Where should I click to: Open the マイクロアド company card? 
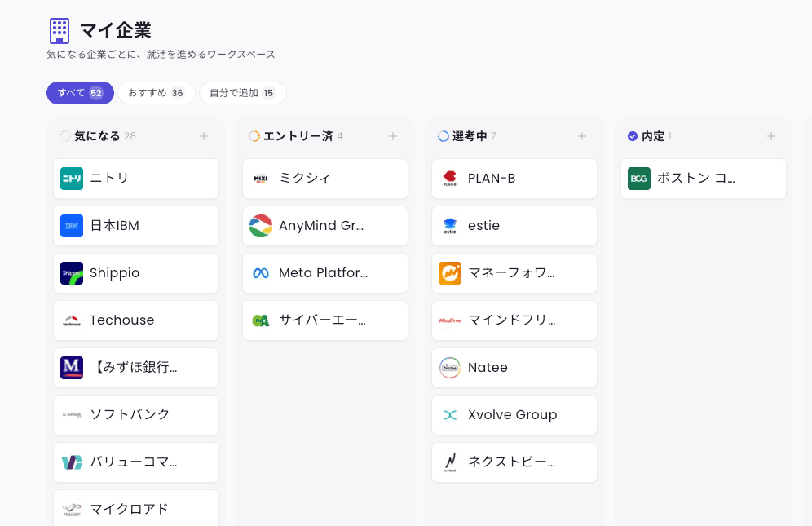click(x=136, y=508)
